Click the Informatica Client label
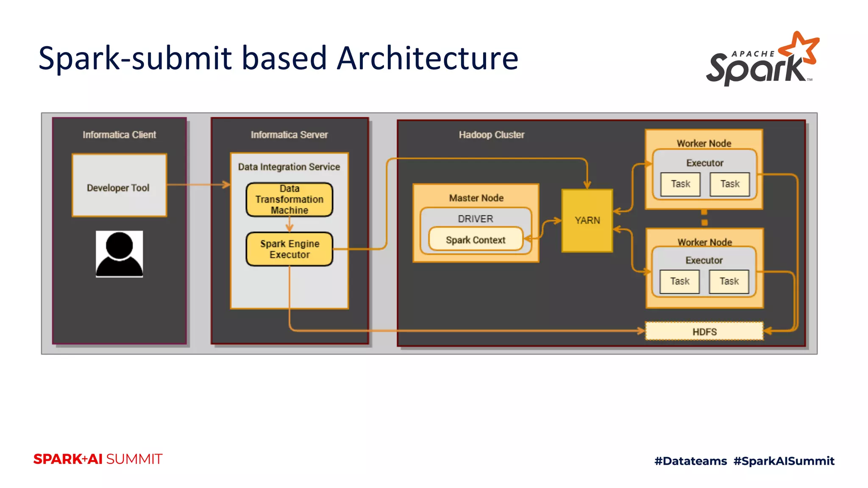 tap(119, 135)
